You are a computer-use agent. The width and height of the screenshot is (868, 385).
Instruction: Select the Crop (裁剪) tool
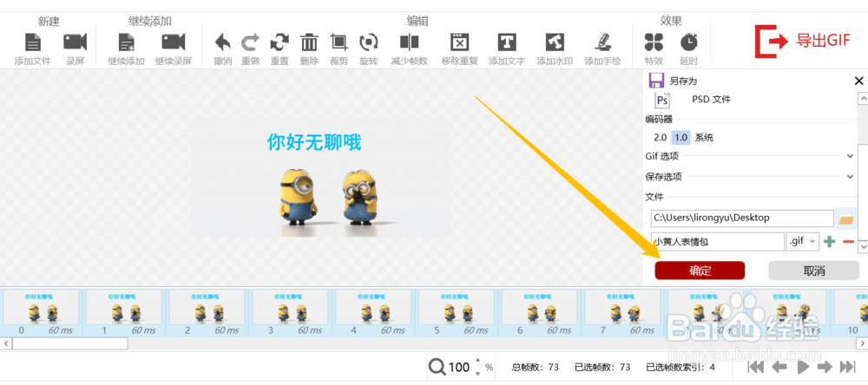[339, 42]
